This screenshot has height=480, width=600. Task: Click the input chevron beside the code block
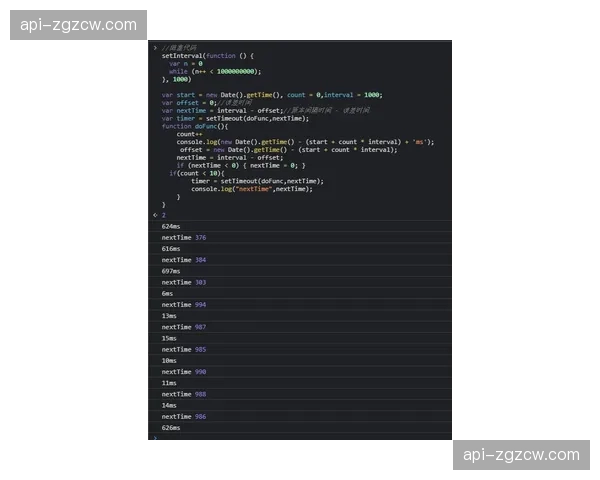tap(155, 48)
